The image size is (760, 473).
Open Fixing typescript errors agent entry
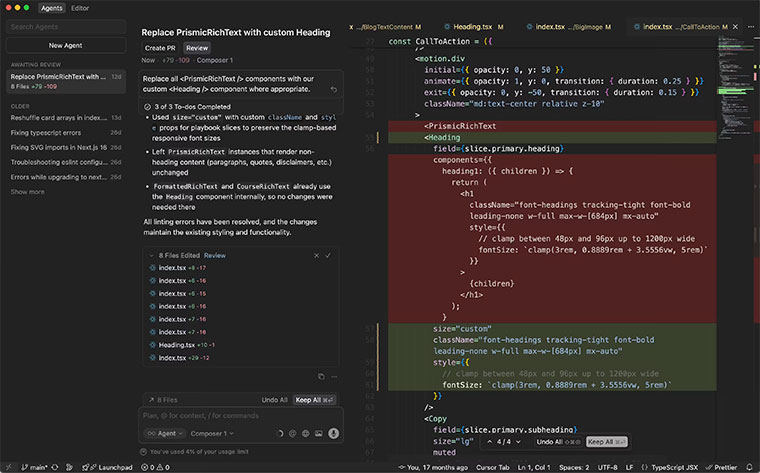[x=65, y=133]
